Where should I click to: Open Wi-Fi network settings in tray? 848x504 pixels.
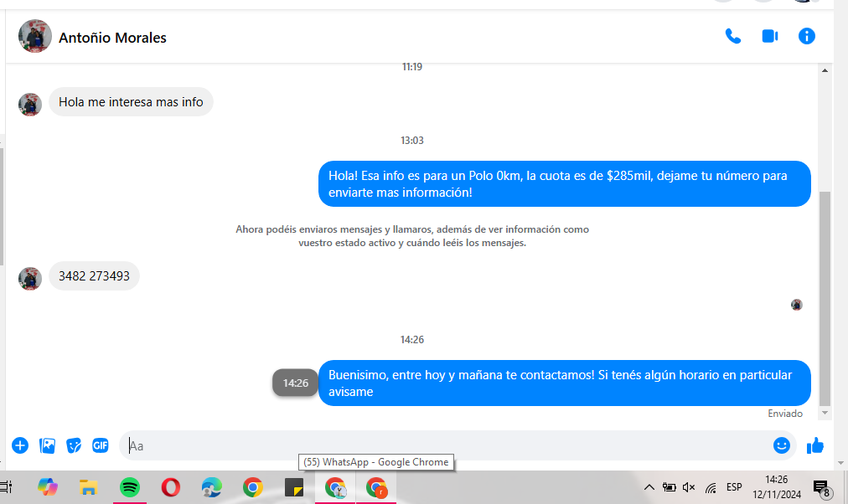coord(711,488)
